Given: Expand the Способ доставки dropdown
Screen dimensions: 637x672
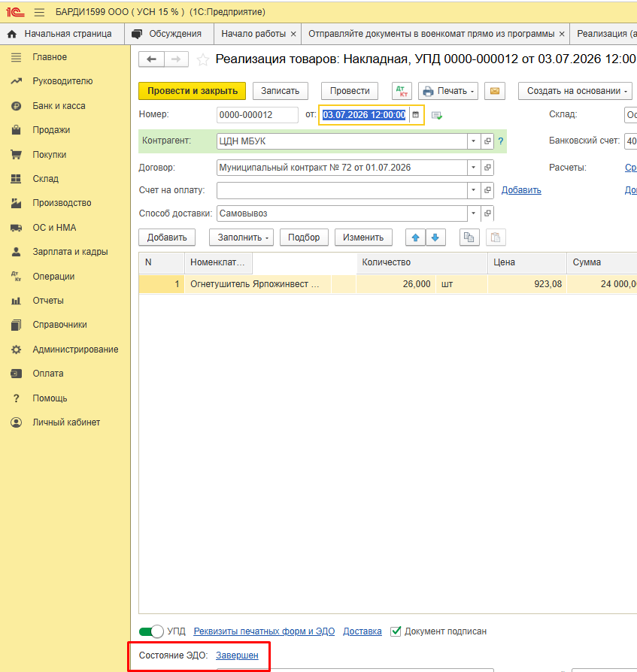Looking at the screenshot, I should [474, 213].
